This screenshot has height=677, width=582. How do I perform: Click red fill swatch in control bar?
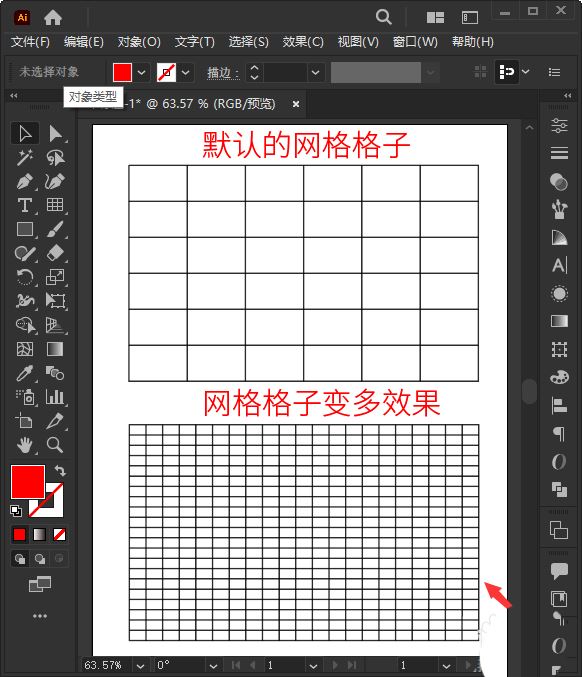click(122, 72)
